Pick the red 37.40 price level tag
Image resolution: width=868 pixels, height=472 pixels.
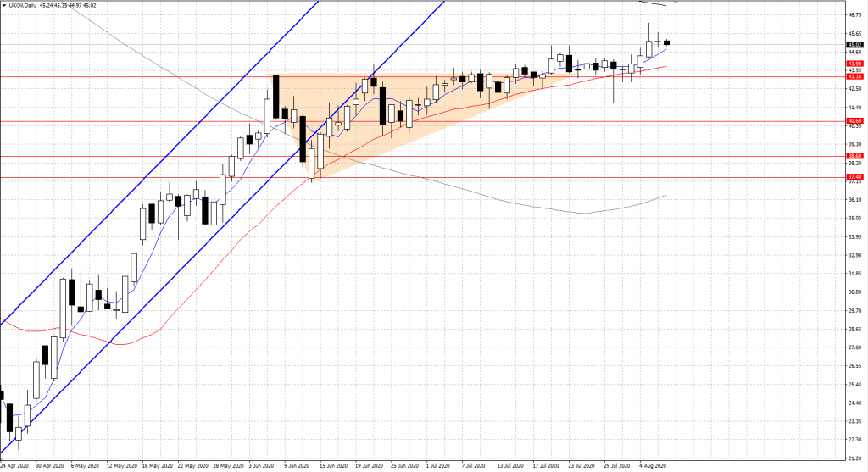(x=854, y=176)
